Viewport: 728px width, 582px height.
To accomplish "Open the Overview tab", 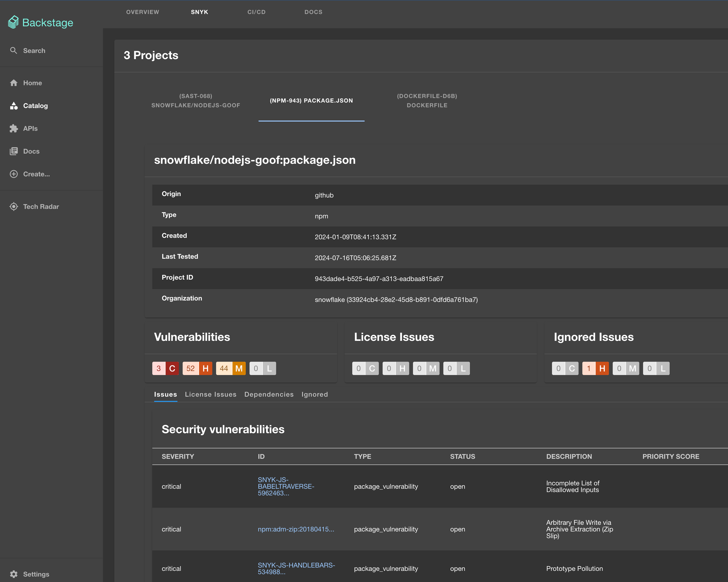I will pyautogui.click(x=143, y=12).
